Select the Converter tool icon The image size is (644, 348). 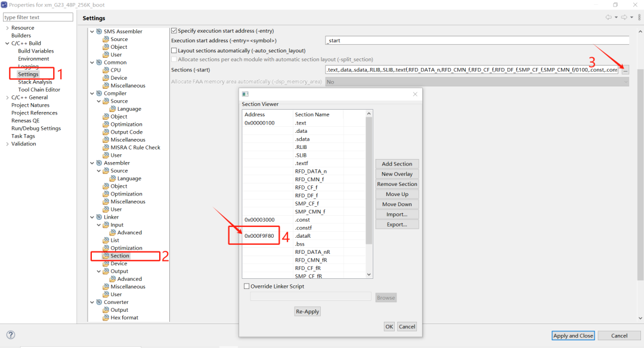click(x=99, y=302)
